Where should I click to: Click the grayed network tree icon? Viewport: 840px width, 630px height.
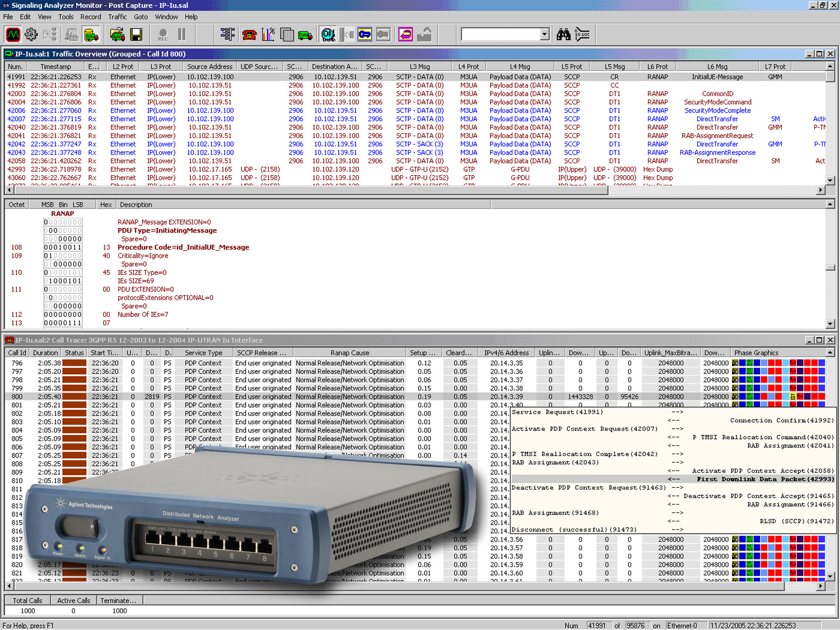[x=50, y=35]
